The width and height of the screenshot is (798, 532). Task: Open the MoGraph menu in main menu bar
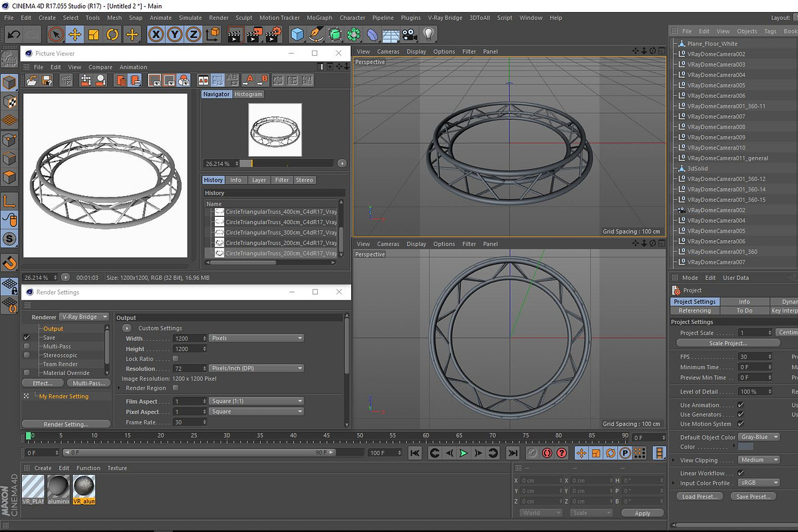point(319,18)
